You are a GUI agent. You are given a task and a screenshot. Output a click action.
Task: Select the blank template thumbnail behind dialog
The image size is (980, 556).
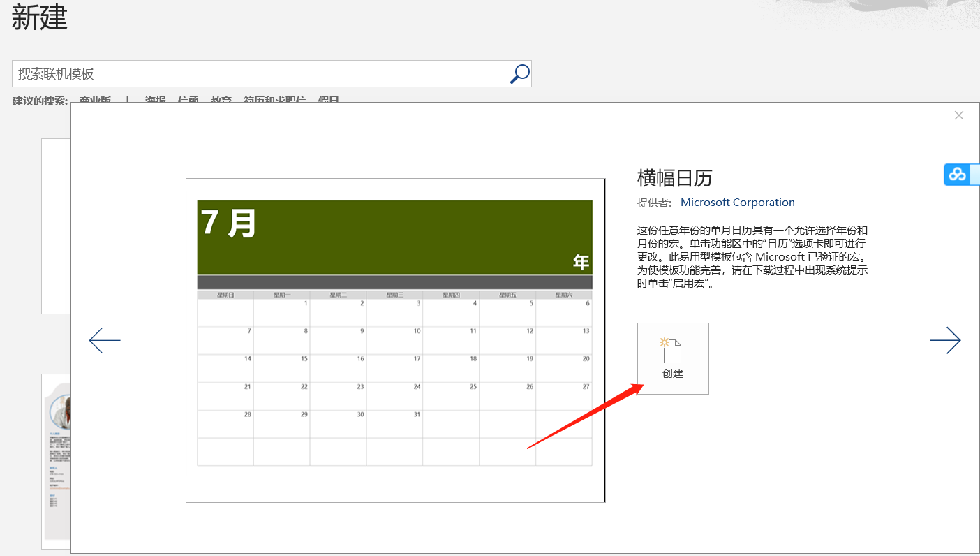(56, 226)
